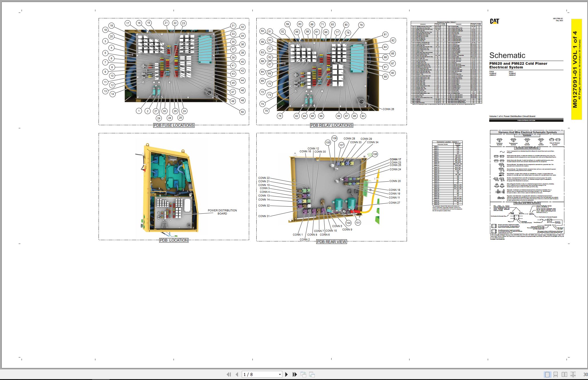Click the 'CONN 32' label in rear view
The height and width of the screenshot is (380, 588).
[x=264, y=206]
